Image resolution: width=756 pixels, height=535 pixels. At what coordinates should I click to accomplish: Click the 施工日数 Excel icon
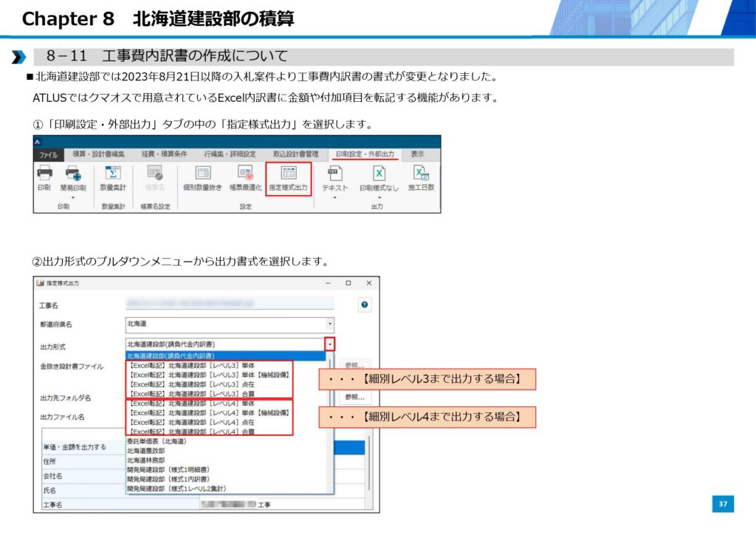(x=421, y=174)
